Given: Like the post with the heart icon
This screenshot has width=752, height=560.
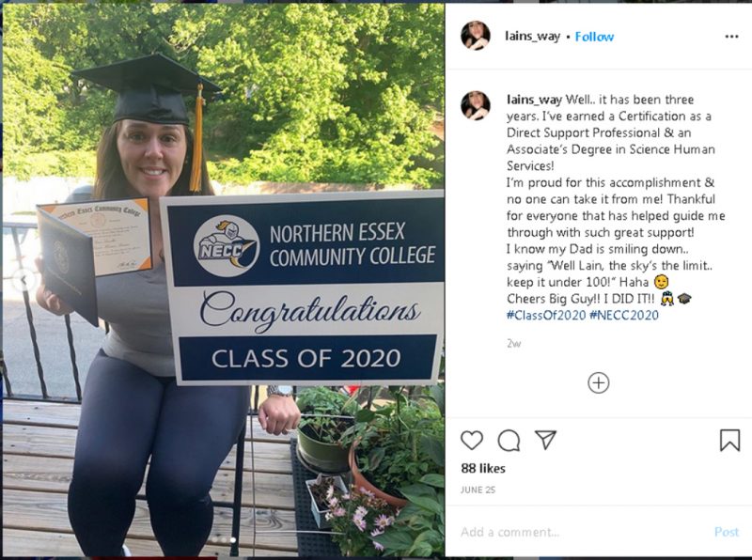Looking at the screenshot, I should [x=472, y=440].
